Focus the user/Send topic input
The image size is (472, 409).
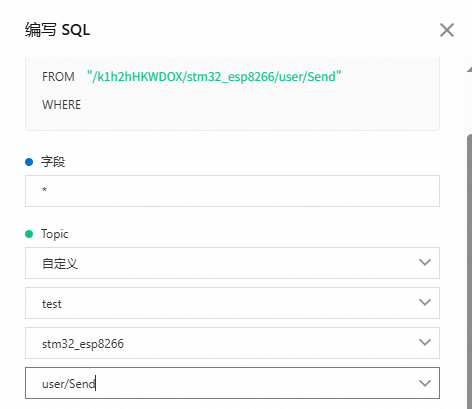(232, 383)
